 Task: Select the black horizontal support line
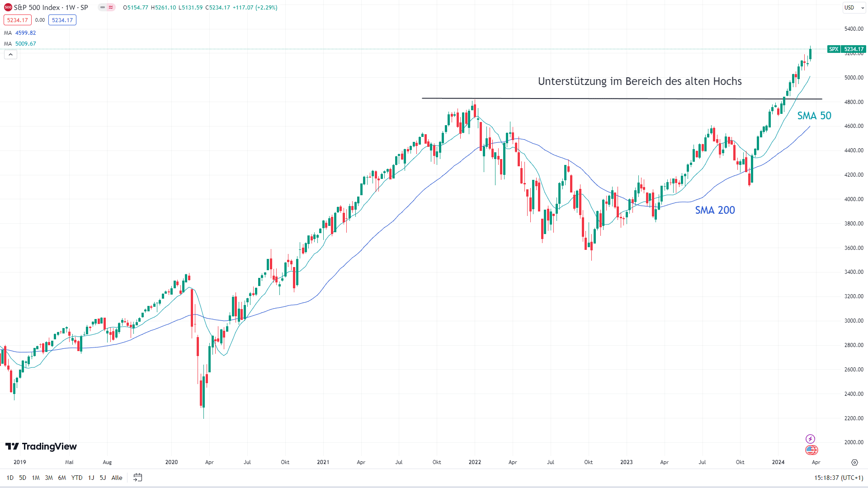pos(622,99)
